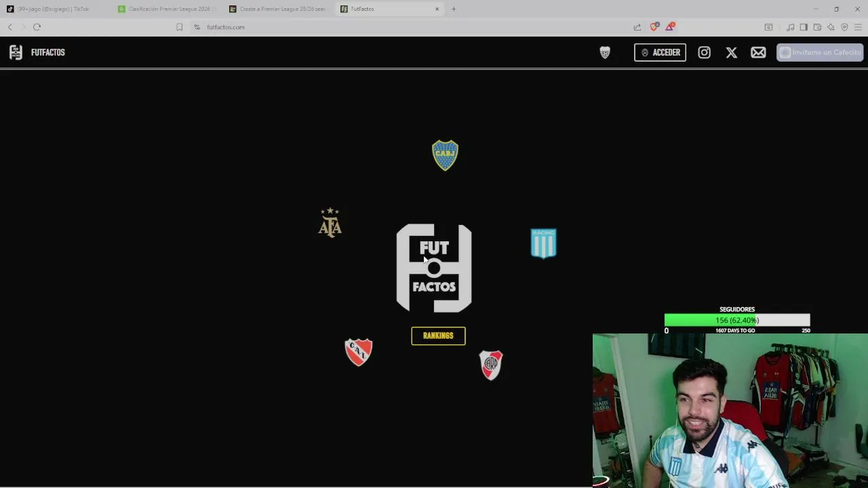Select the AFA Argentina crest

[x=330, y=222]
